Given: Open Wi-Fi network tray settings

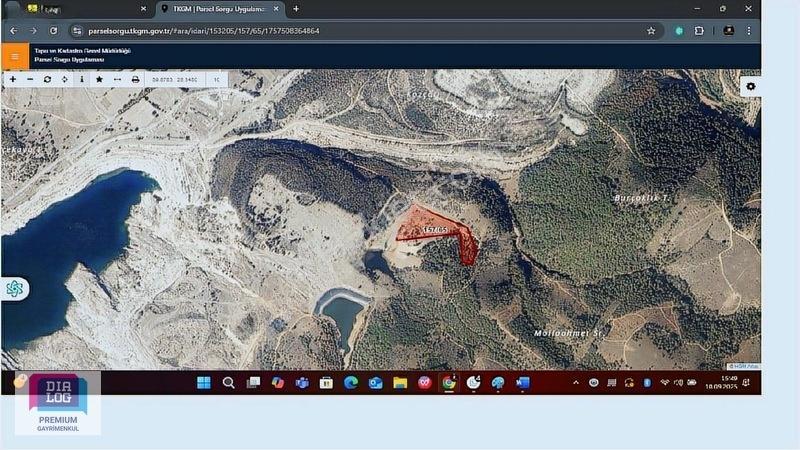Looking at the screenshot, I should pos(664,383).
